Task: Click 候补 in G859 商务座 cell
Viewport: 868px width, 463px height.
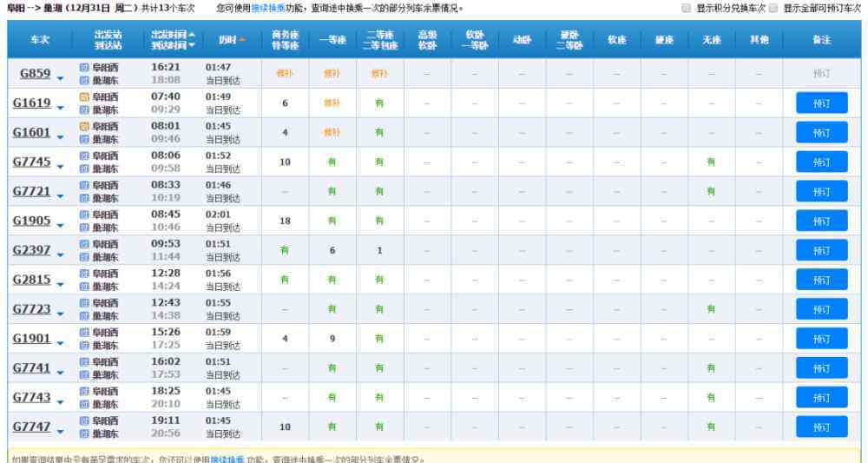Action: (x=285, y=73)
